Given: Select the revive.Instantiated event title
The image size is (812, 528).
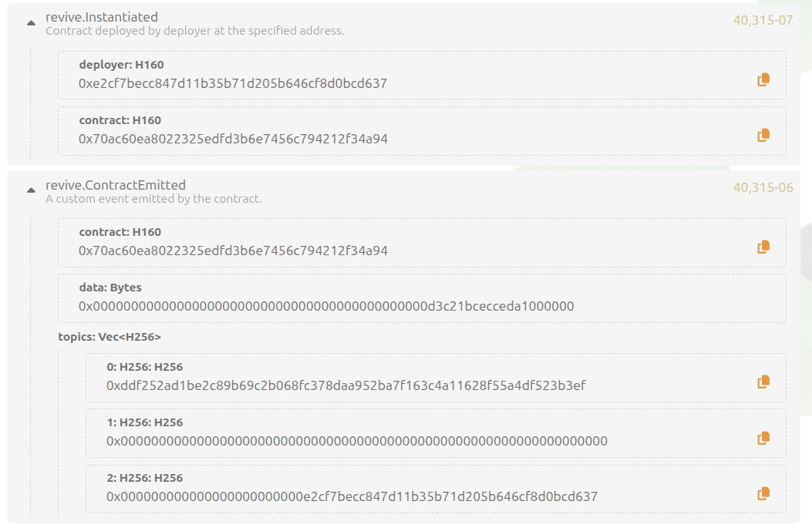Looking at the screenshot, I should pyautogui.click(x=101, y=16).
